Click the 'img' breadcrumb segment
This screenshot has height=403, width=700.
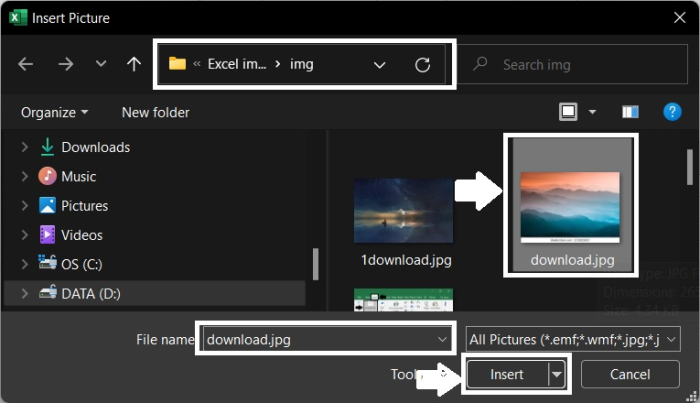(x=302, y=64)
